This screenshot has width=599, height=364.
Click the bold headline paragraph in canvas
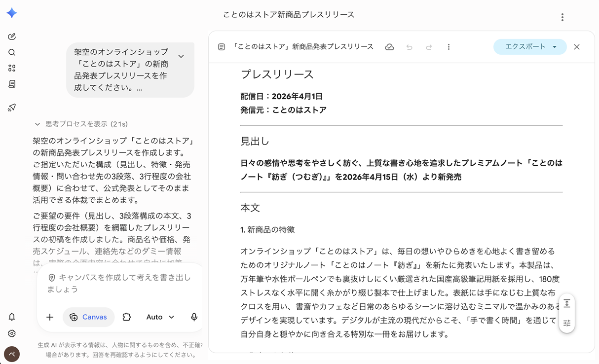click(401, 170)
